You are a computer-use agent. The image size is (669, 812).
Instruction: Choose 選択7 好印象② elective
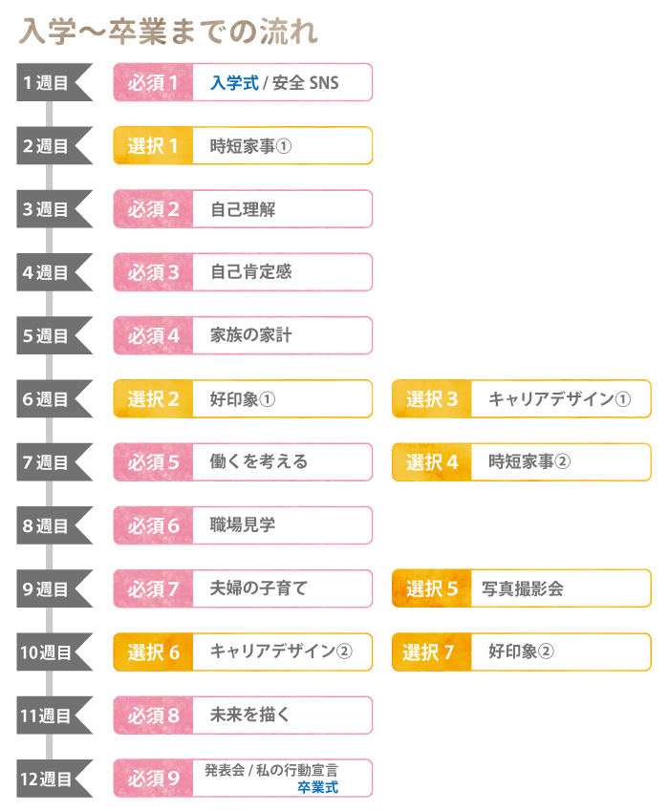521,652
